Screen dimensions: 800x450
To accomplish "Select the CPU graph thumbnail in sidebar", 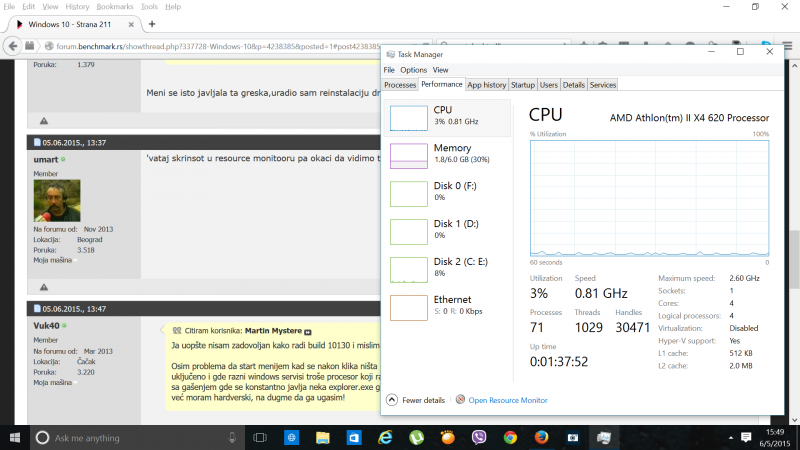I will [x=409, y=118].
